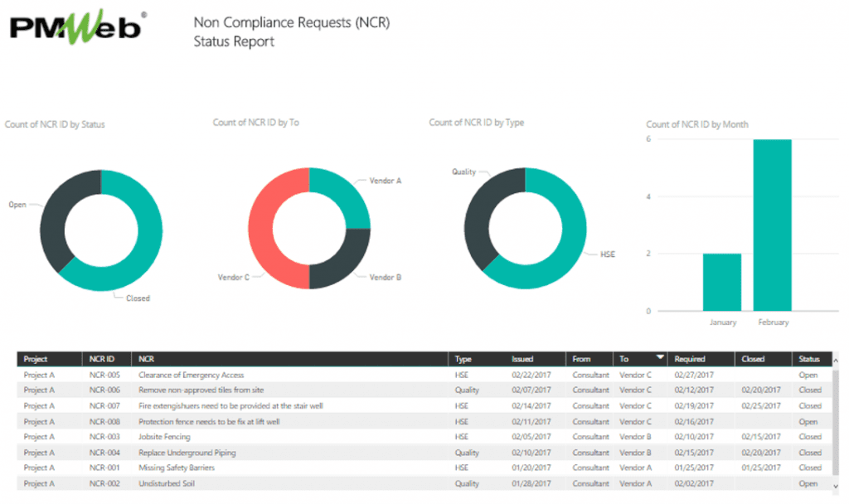Click issued date 01/28/2017 in NCR-002 row
The image size is (849, 504).
tap(531, 483)
